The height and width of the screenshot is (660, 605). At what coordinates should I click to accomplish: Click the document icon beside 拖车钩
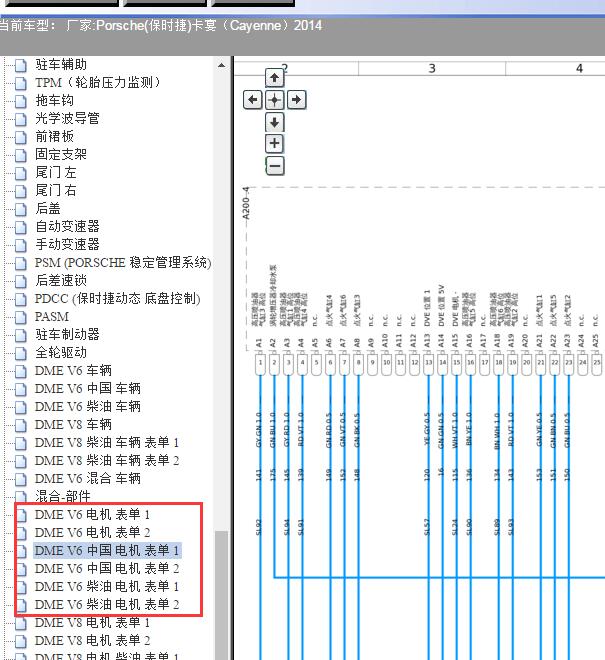[x=21, y=101]
